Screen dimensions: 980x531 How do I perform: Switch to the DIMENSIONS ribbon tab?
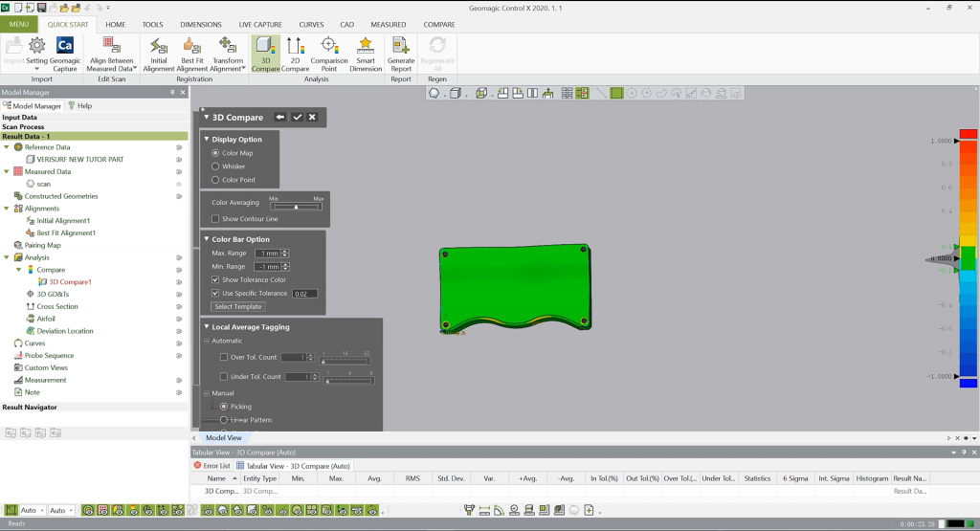tap(200, 24)
